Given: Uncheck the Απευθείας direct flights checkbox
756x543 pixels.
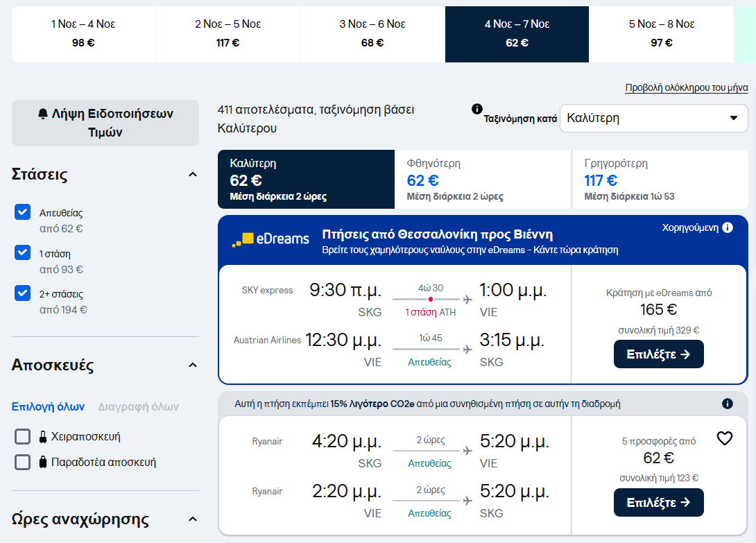Looking at the screenshot, I should [x=23, y=212].
